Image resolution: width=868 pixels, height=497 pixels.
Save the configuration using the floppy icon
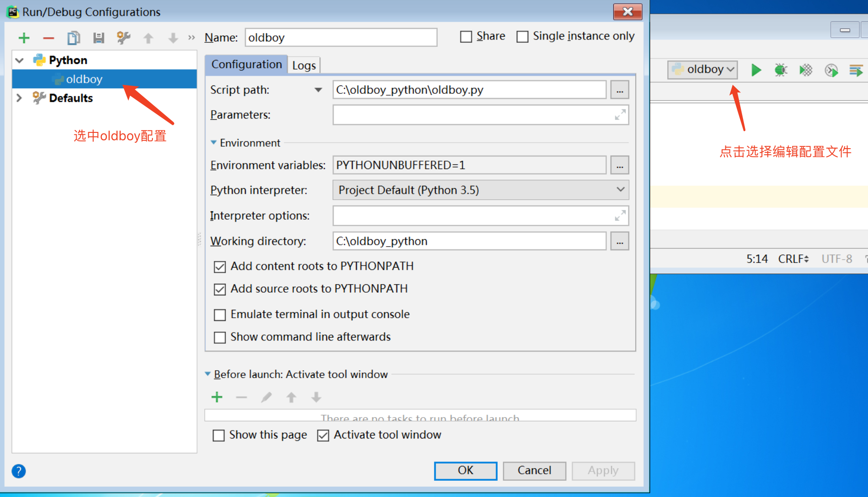point(99,38)
